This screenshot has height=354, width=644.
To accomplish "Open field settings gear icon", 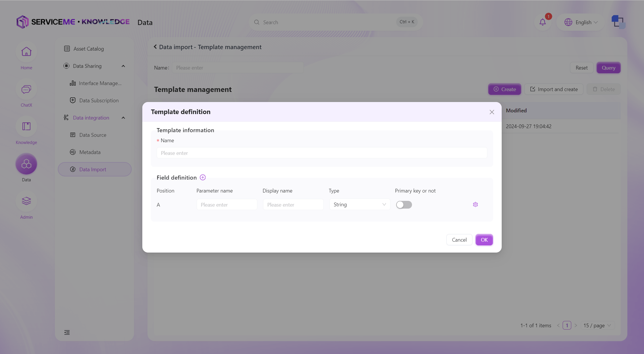I will 475,205.
